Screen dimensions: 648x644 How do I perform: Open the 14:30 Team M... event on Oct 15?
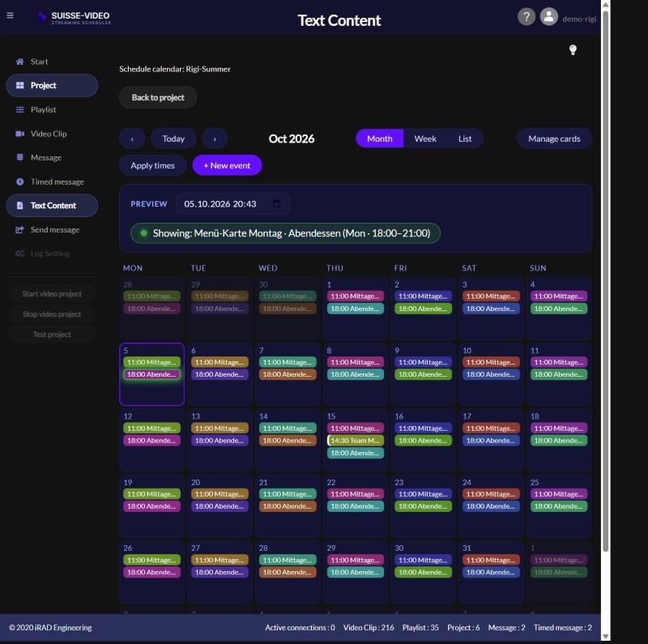356,441
